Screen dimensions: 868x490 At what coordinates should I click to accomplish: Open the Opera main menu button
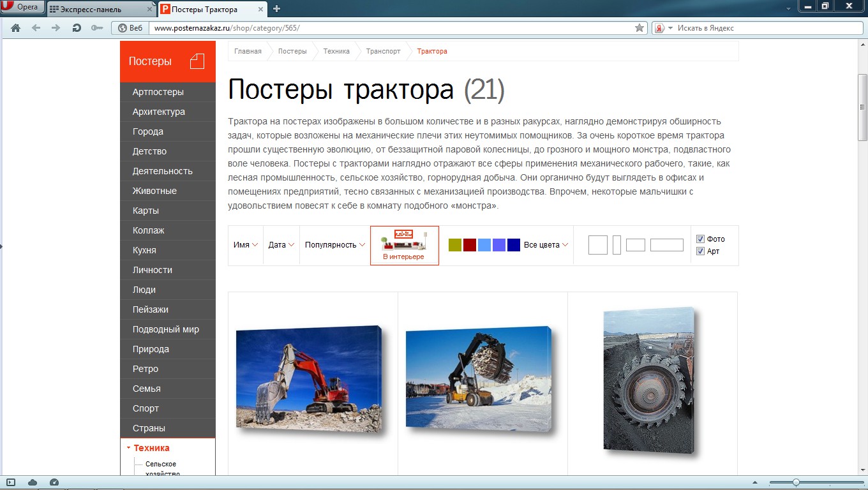22,7
